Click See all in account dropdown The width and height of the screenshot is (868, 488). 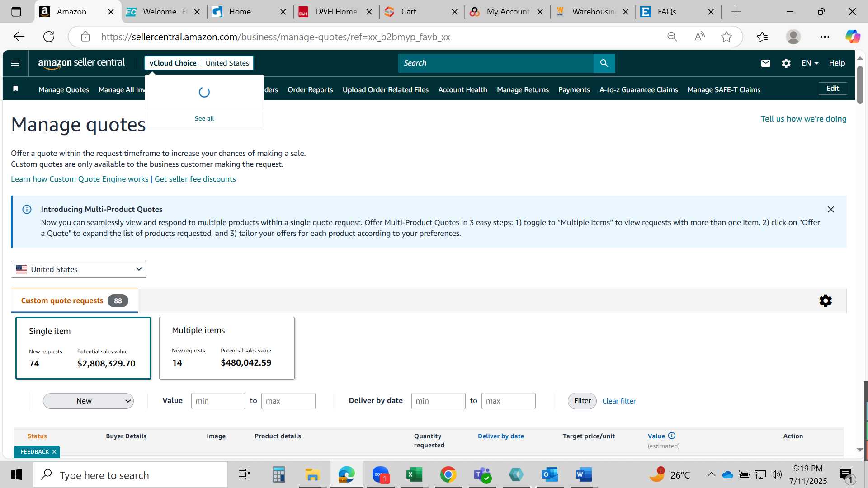pos(204,118)
